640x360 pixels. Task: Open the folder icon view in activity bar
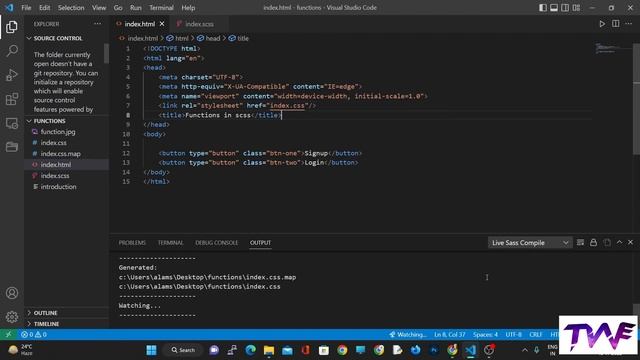tap(12, 147)
